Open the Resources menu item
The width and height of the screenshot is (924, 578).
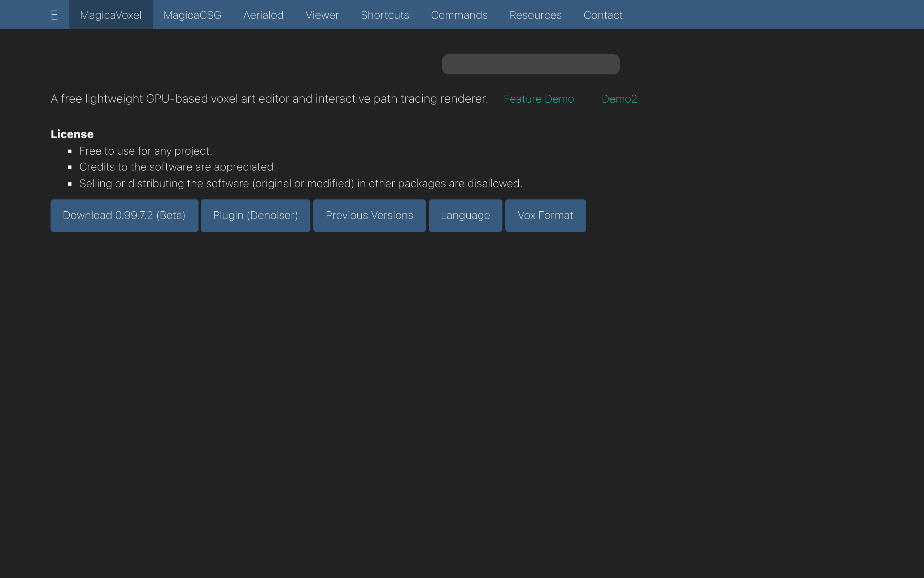pyautogui.click(x=536, y=15)
